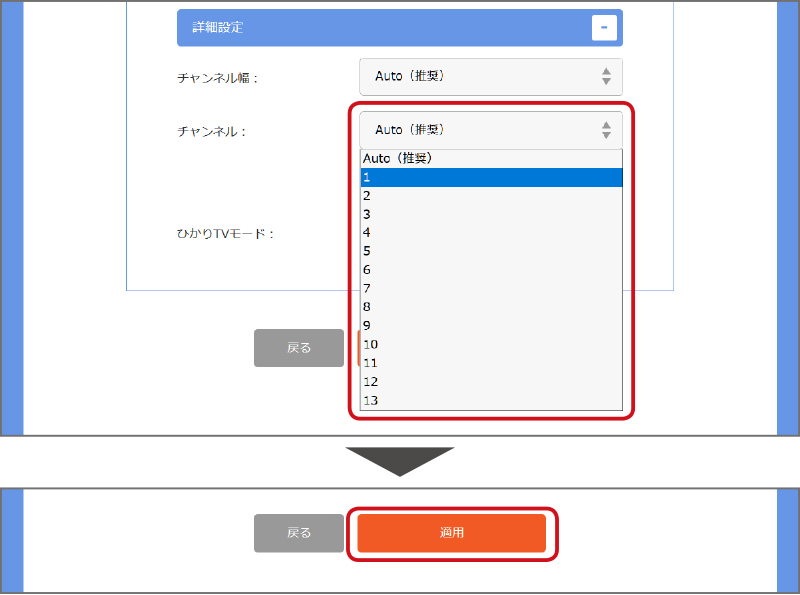Select Auto（推奨） in the channel list
800x595 pixels.
pyautogui.click(x=491, y=159)
